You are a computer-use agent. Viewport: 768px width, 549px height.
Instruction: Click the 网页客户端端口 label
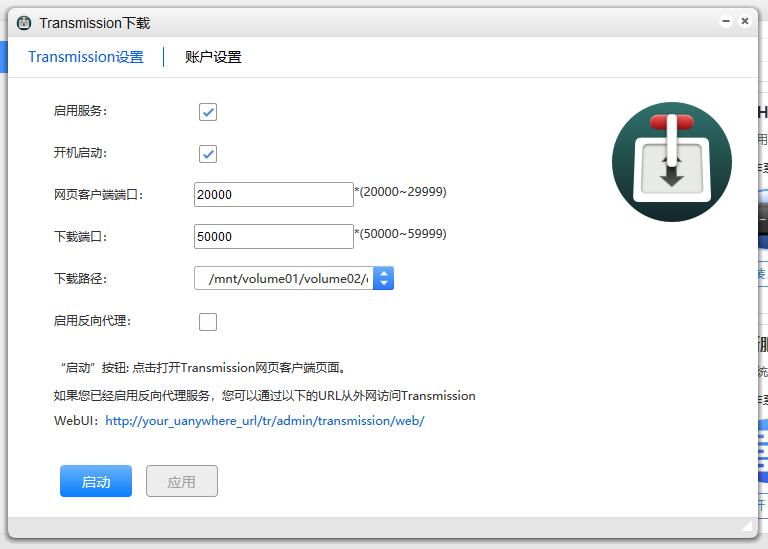(98, 195)
